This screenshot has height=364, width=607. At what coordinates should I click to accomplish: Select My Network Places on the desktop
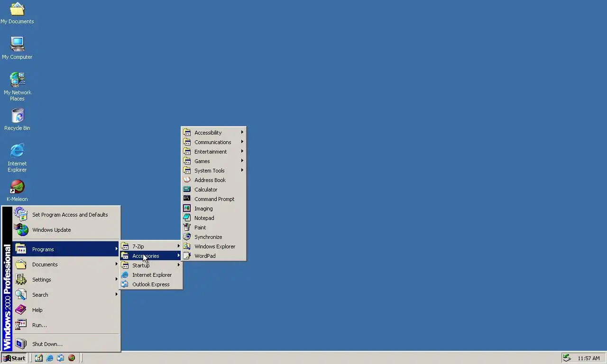click(x=17, y=87)
